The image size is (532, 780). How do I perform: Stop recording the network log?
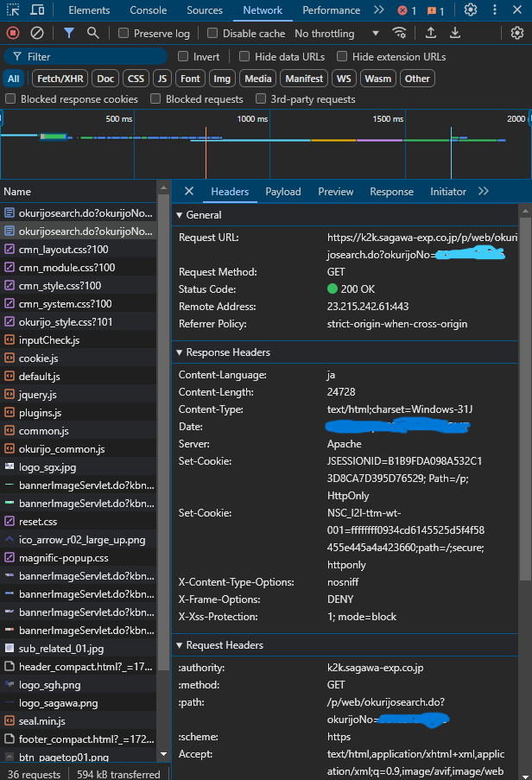pos(13,33)
